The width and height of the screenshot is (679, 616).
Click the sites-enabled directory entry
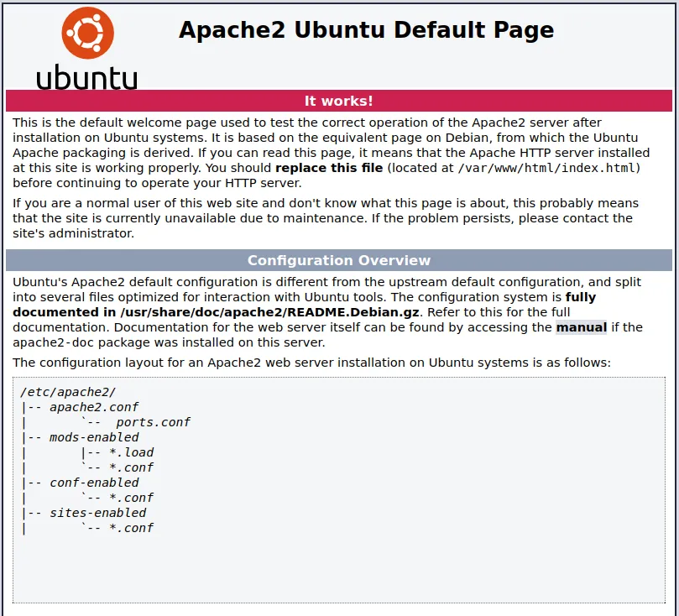point(98,513)
